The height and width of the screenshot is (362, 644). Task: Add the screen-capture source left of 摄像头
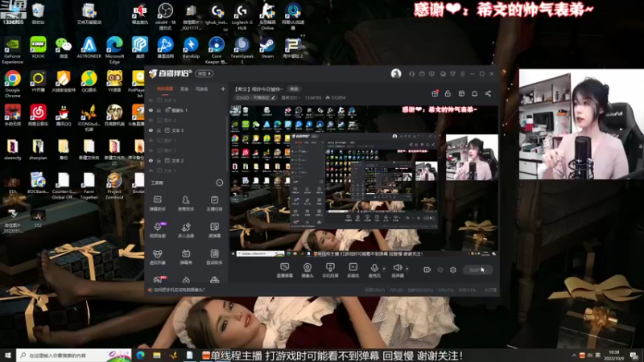[284, 270]
